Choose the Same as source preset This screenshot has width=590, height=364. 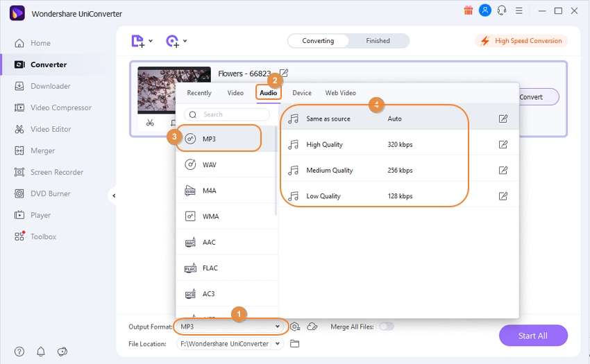click(399, 119)
